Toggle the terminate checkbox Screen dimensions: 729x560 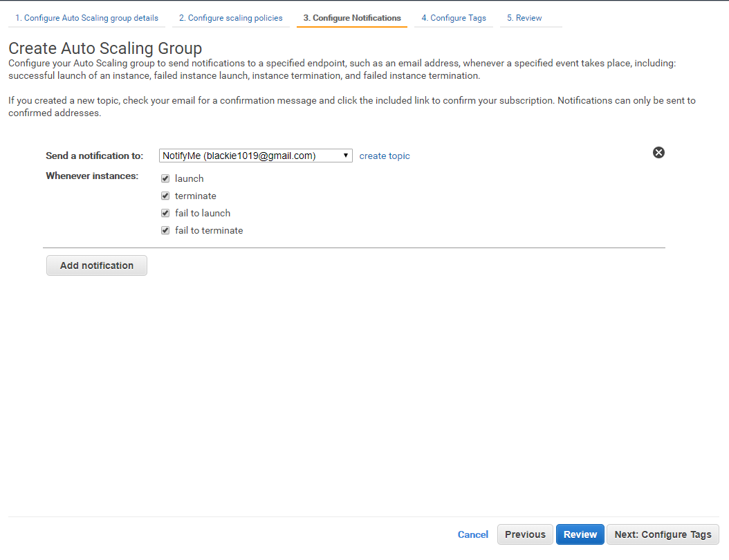point(165,196)
